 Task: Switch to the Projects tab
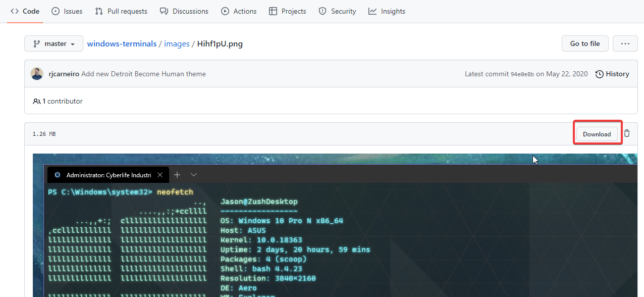click(x=287, y=11)
